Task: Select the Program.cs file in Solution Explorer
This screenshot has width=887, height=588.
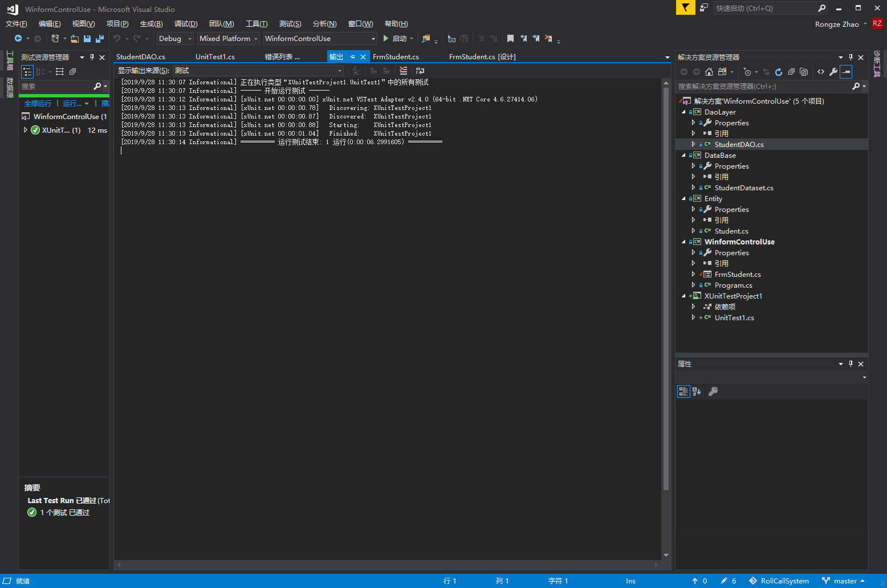Action: (733, 285)
